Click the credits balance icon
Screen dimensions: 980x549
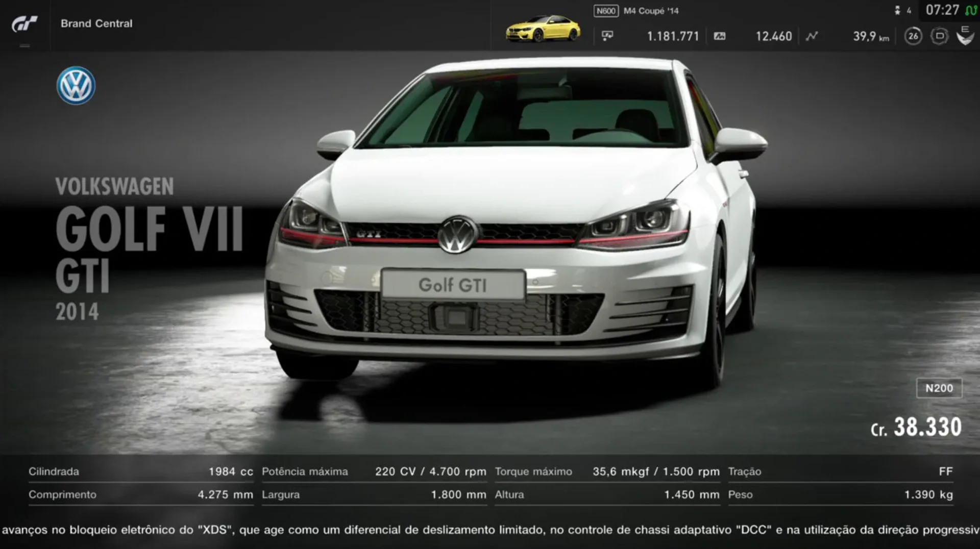(x=607, y=36)
